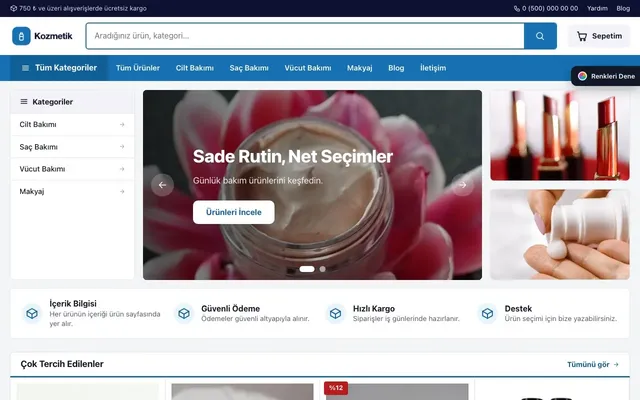Click the Kategoriler sidebar header
The image size is (640, 400).
72,102
